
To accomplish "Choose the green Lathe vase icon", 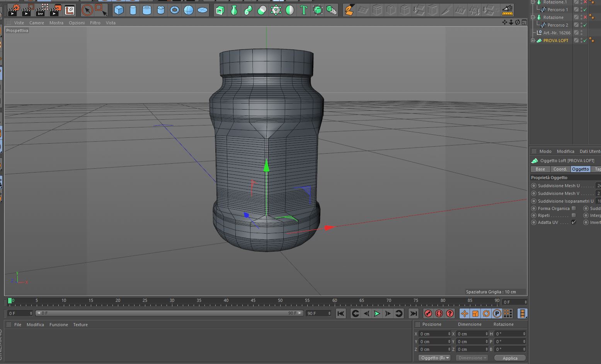I will pos(234,10).
